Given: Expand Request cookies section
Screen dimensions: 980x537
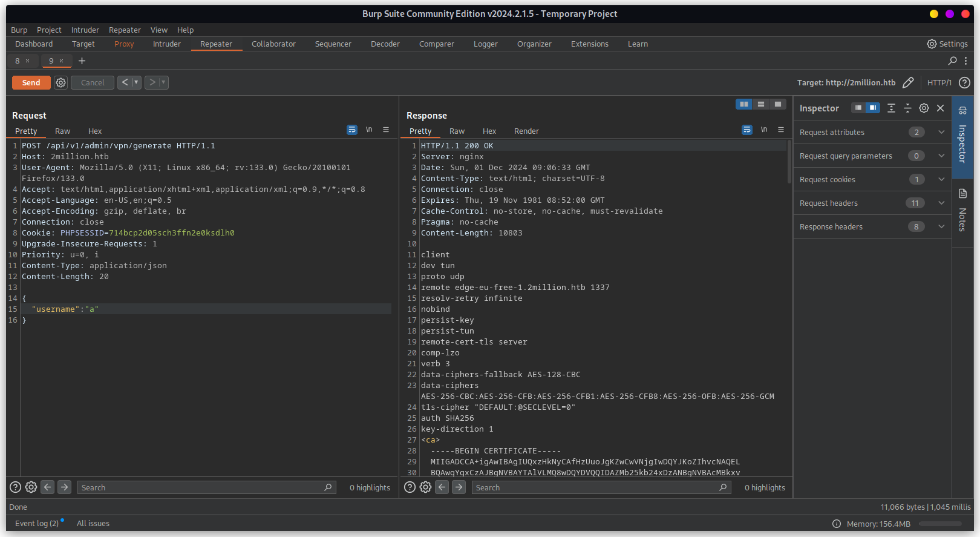Looking at the screenshot, I should tap(872, 179).
